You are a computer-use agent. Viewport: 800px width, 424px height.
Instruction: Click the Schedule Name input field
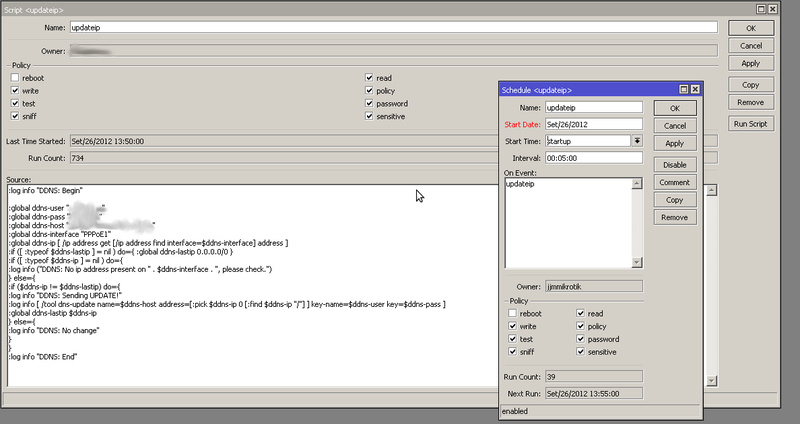[x=594, y=108]
